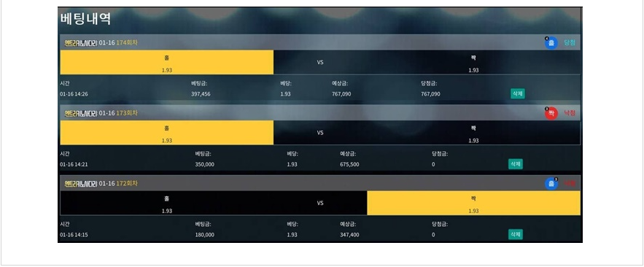Open the 173회차 round header link
This screenshot has height=267, width=644.
pyautogui.click(x=127, y=113)
